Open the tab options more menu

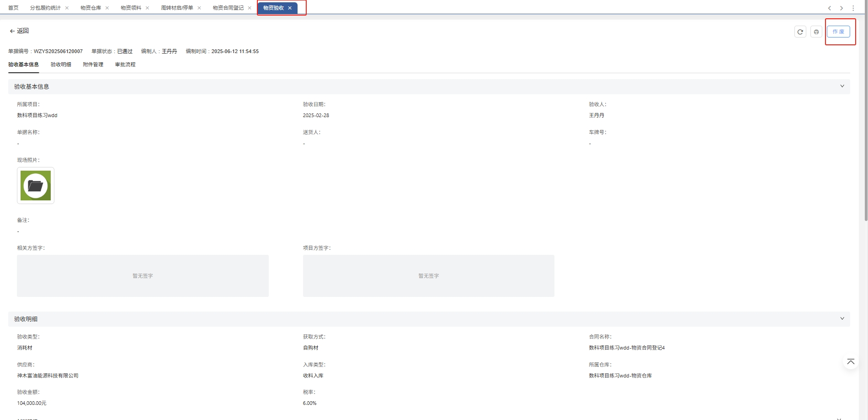853,8
